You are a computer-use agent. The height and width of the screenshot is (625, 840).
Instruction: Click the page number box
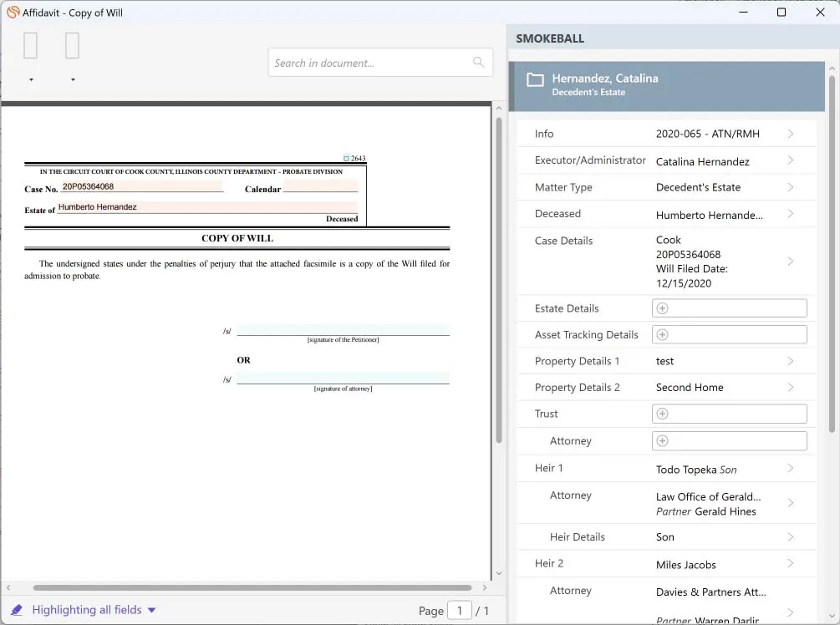pyautogui.click(x=459, y=611)
